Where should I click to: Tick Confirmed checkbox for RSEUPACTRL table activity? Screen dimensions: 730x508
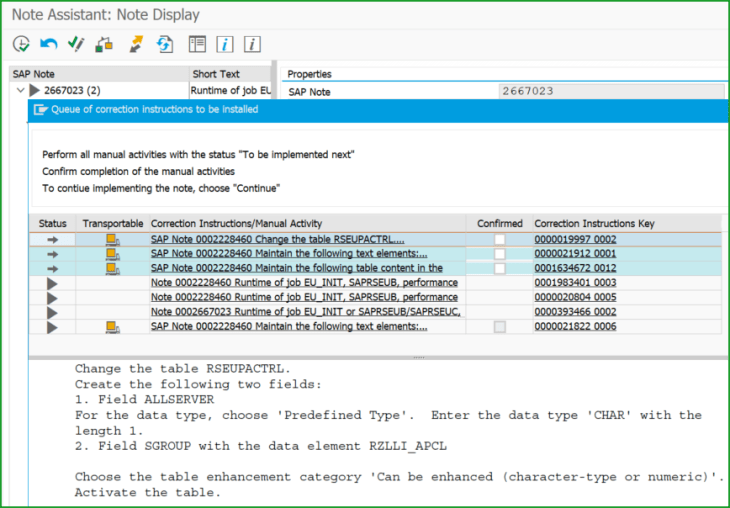pos(500,239)
